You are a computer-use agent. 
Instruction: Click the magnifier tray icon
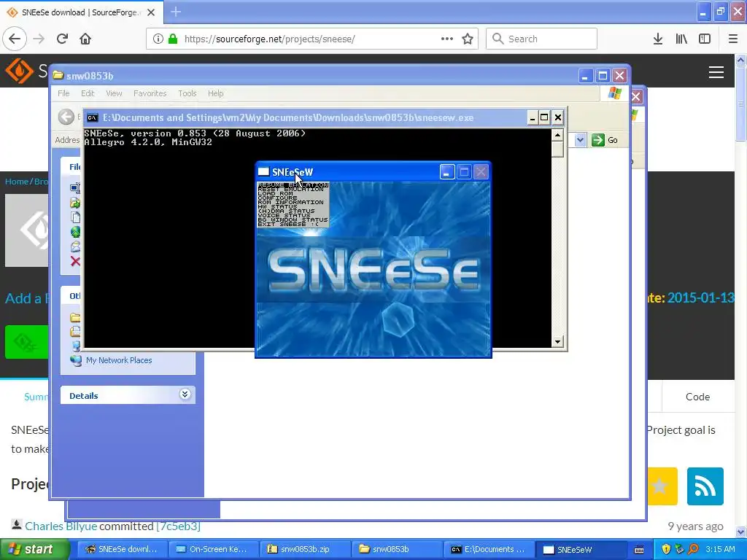click(x=693, y=550)
